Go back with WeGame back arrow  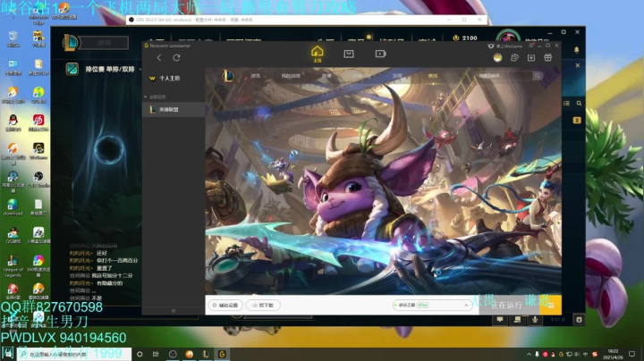(159, 58)
